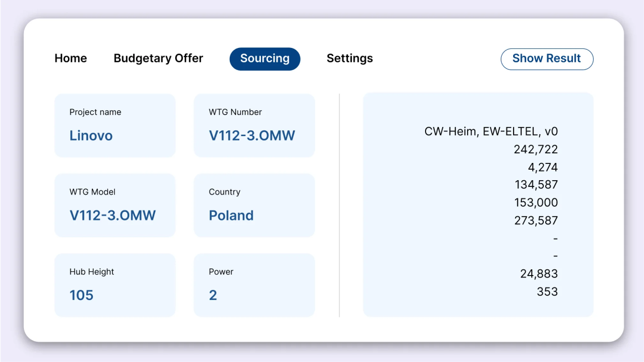Click the Project name label

click(x=95, y=112)
